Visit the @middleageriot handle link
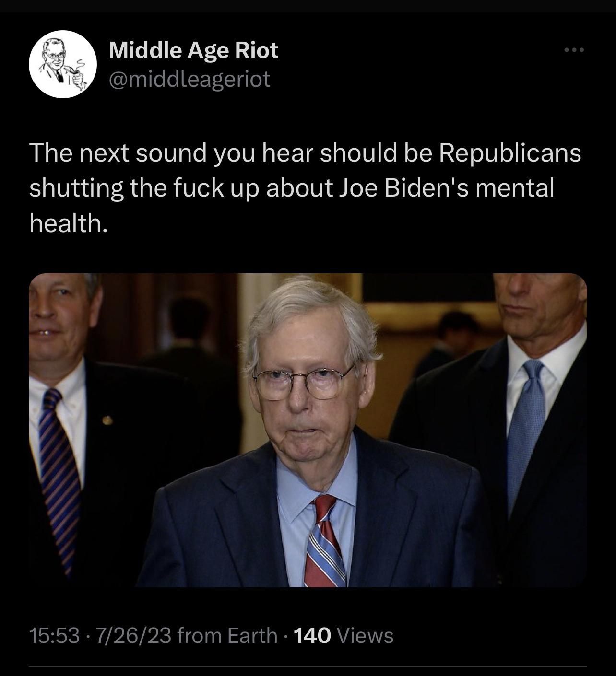616x676 pixels. [x=190, y=79]
